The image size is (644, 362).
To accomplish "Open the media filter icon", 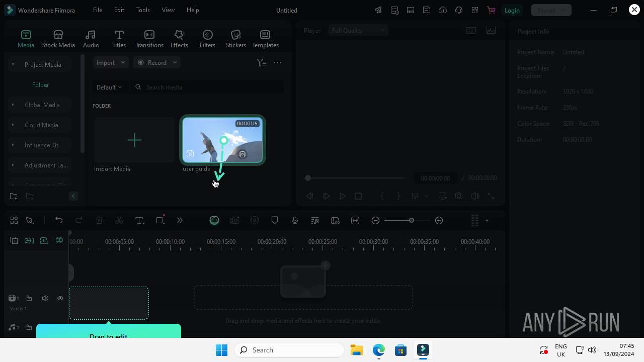I will (x=261, y=62).
